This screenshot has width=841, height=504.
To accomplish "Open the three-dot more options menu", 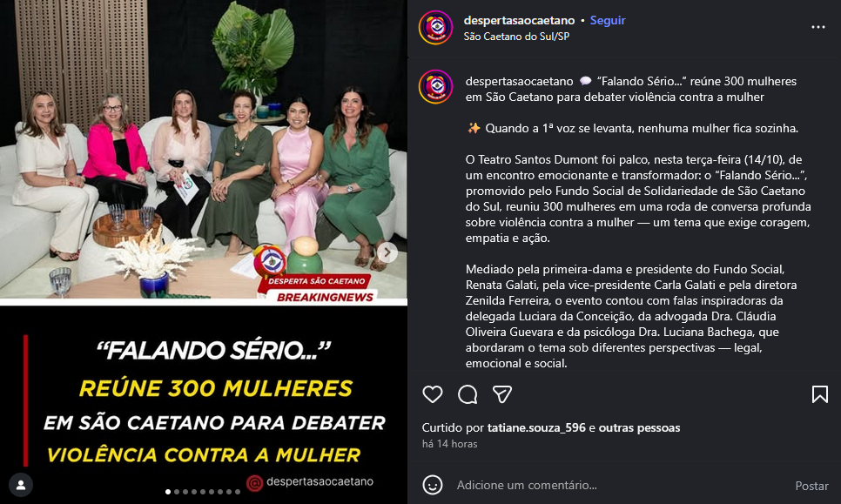I will click(818, 27).
